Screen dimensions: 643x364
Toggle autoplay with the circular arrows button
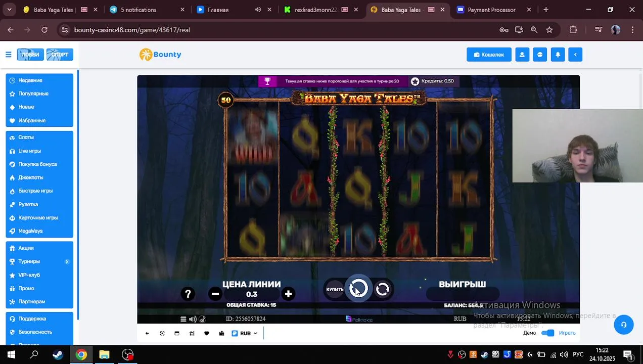[x=383, y=289]
